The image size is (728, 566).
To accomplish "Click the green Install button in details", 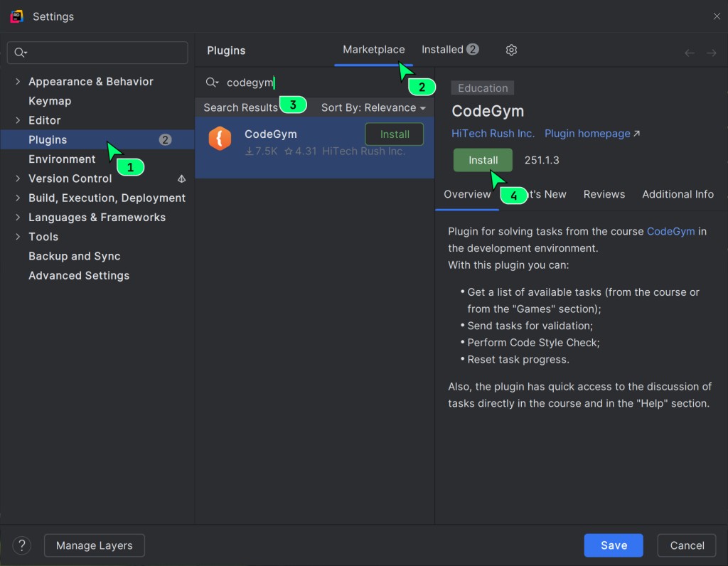I will tap(483, 160).
